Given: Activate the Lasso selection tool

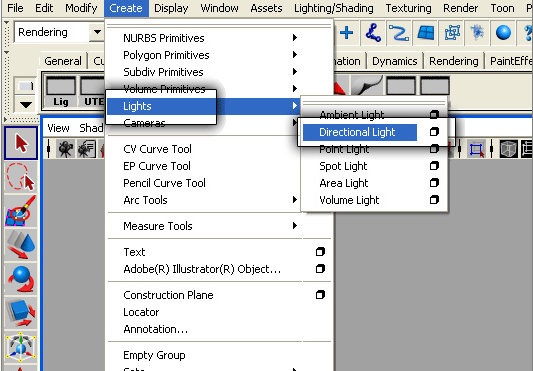Looking at the screenshot, I should (x=21, y=177).
